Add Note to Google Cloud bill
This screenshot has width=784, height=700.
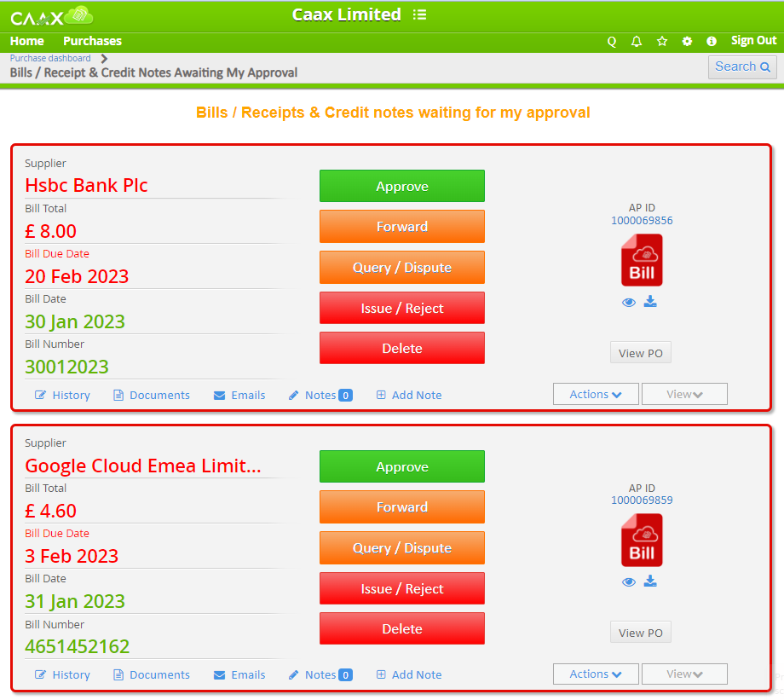409,675
